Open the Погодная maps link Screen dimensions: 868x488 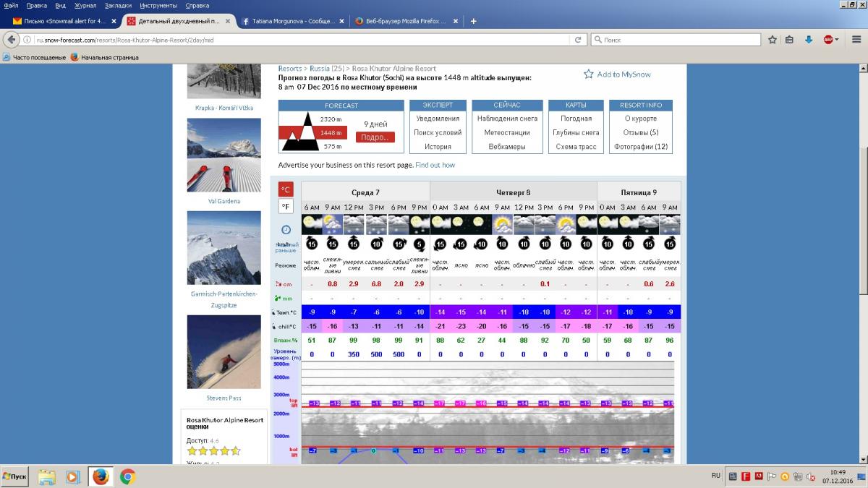click(576, 119)
